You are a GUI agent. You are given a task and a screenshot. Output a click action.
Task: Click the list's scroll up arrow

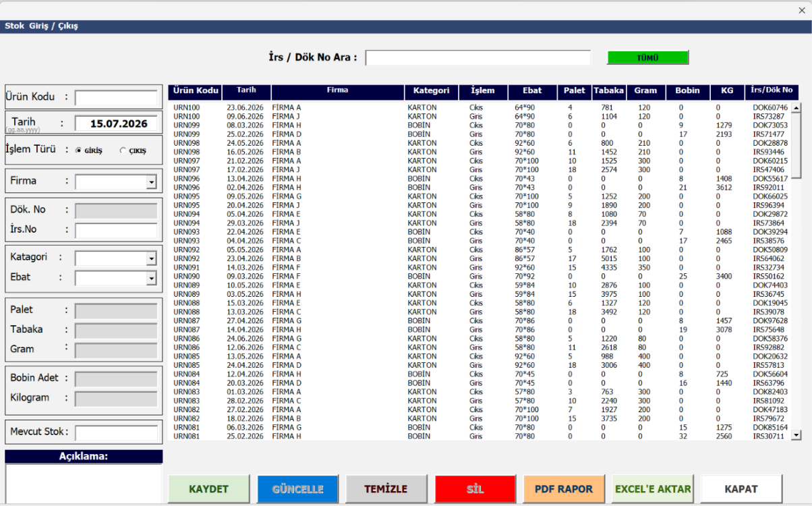pos(796,107)
